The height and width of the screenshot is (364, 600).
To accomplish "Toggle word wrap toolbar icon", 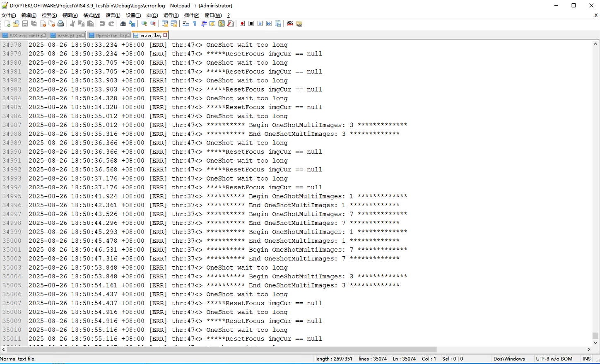I will [x=186, y=24].
